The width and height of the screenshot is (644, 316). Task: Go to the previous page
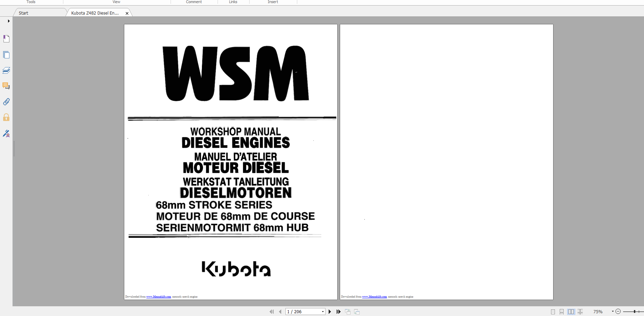click(280, 312)
